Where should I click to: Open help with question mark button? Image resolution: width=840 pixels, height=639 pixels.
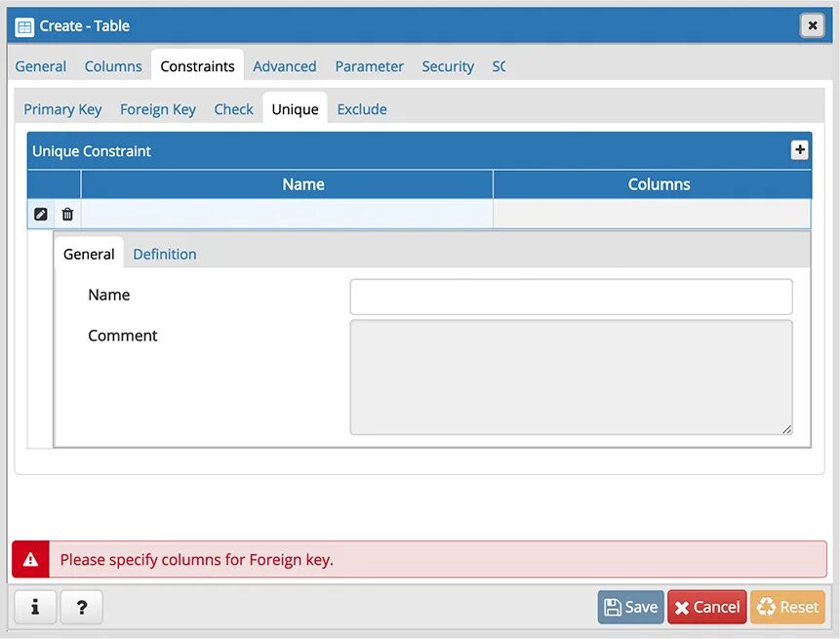click(81, 607)
